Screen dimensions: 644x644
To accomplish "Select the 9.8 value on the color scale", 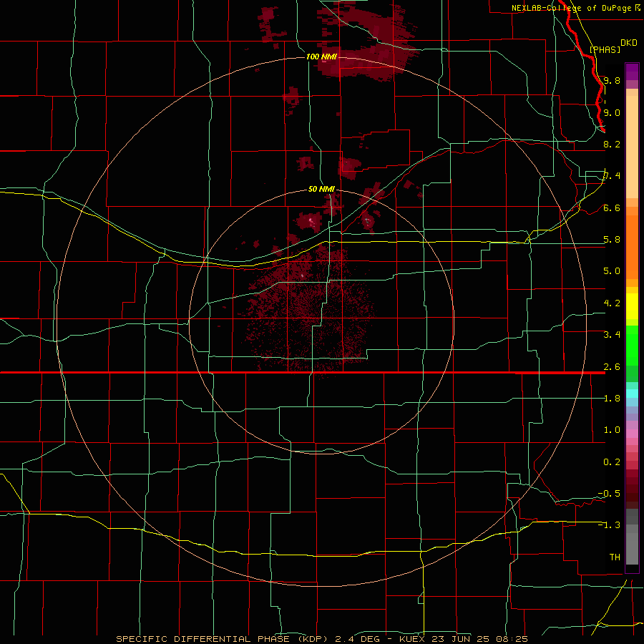I will [612, 80].
